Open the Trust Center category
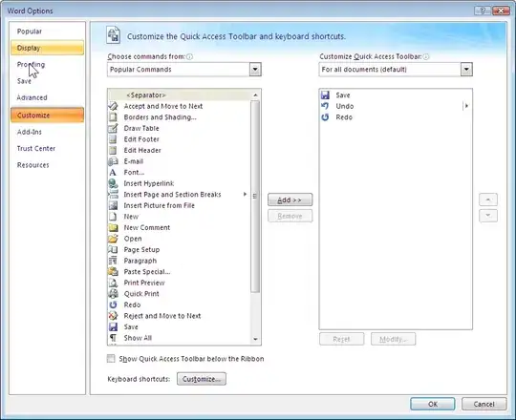Screen dimensions: 516x420 click(x=36, y=149)
